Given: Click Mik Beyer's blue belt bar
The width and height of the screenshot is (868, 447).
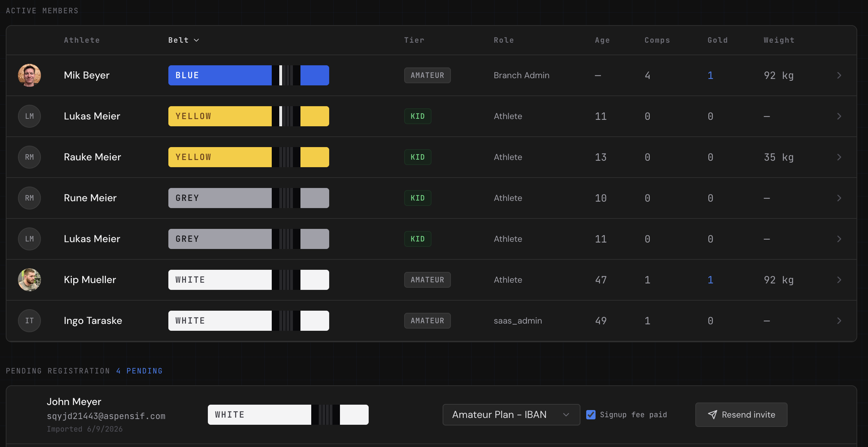Looking at the screenshot, I should [249, 75].
